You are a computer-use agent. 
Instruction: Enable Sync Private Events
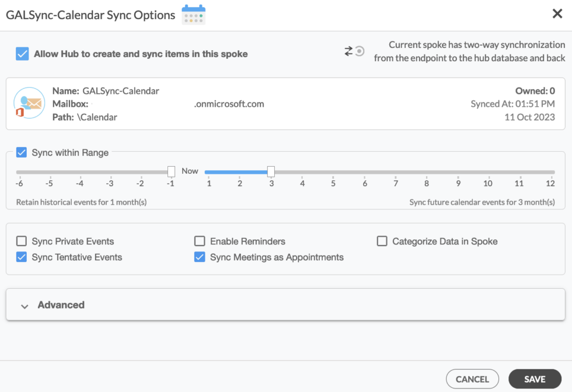tap(21, 241)
